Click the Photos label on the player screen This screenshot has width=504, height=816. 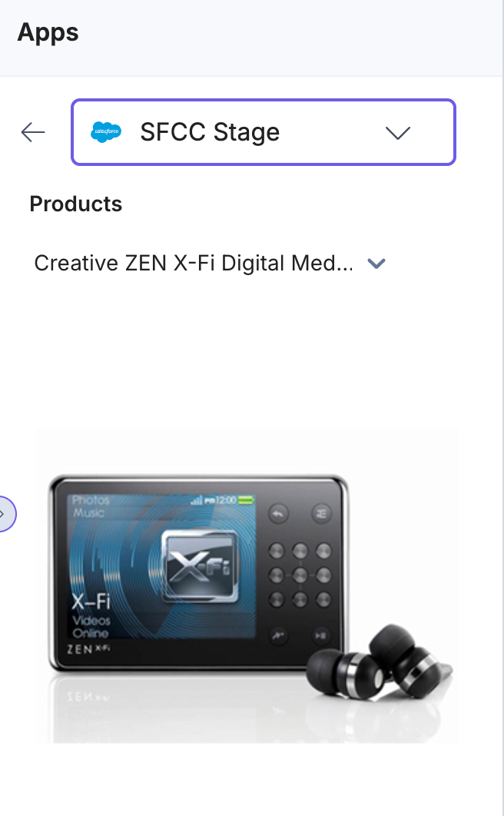(91, 500)
